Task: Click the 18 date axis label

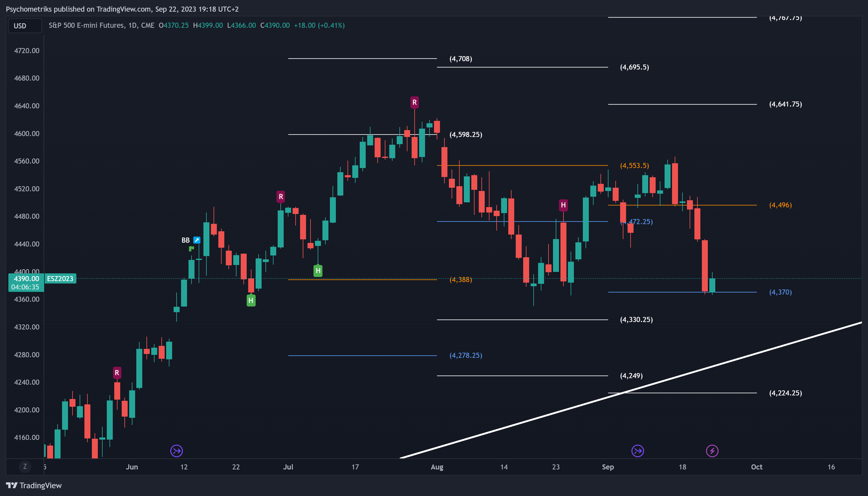Action: pyautogui.click(x=682, y=467)
